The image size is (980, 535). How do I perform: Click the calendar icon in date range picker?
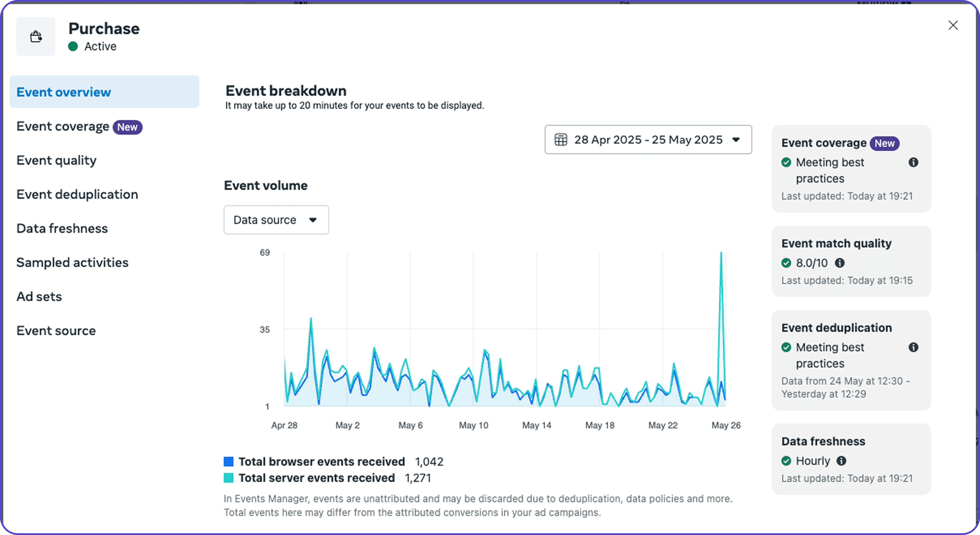pyautogui.click(x=560, y=140)
